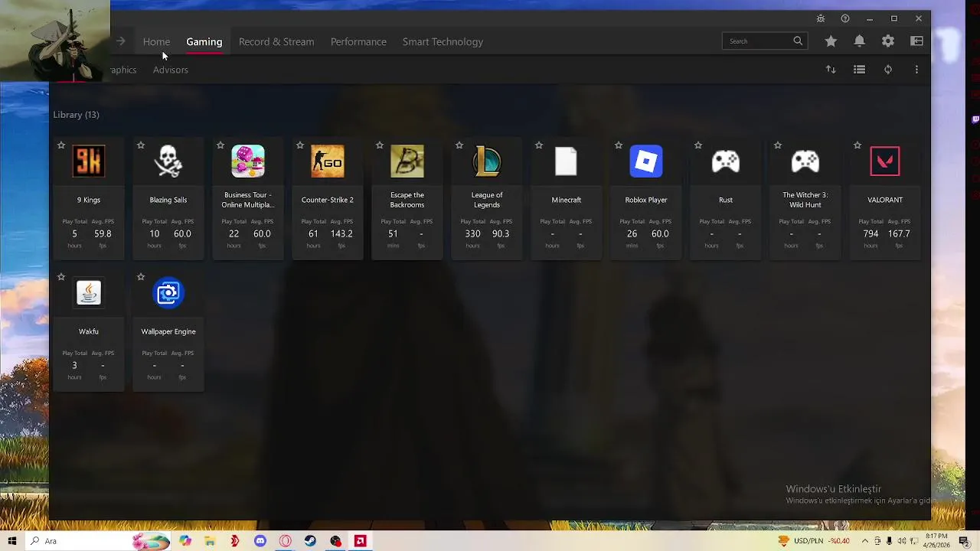Open Discord from the taskbar
This screenshot has width=980, height=551.
[x=260, y=541]
